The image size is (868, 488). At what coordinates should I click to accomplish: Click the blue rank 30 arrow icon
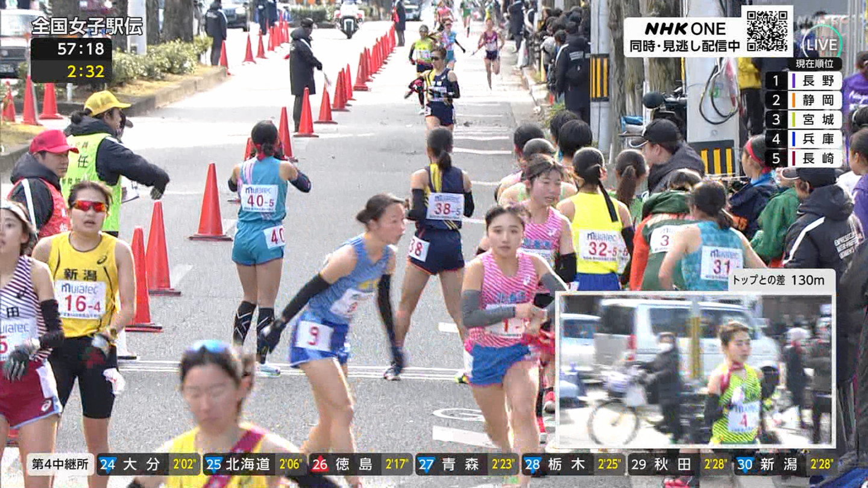(x=744, y=465)
